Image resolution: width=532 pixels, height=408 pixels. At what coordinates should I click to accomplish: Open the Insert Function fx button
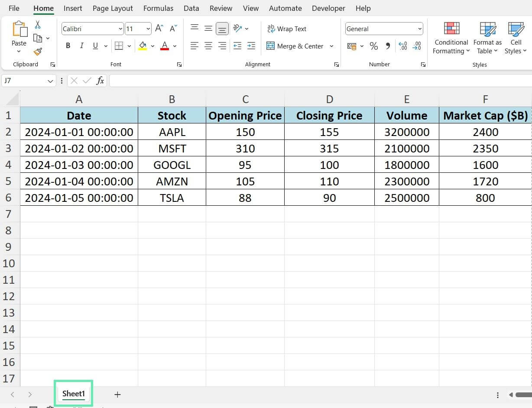pyautogui.click(x=100, y=81)
